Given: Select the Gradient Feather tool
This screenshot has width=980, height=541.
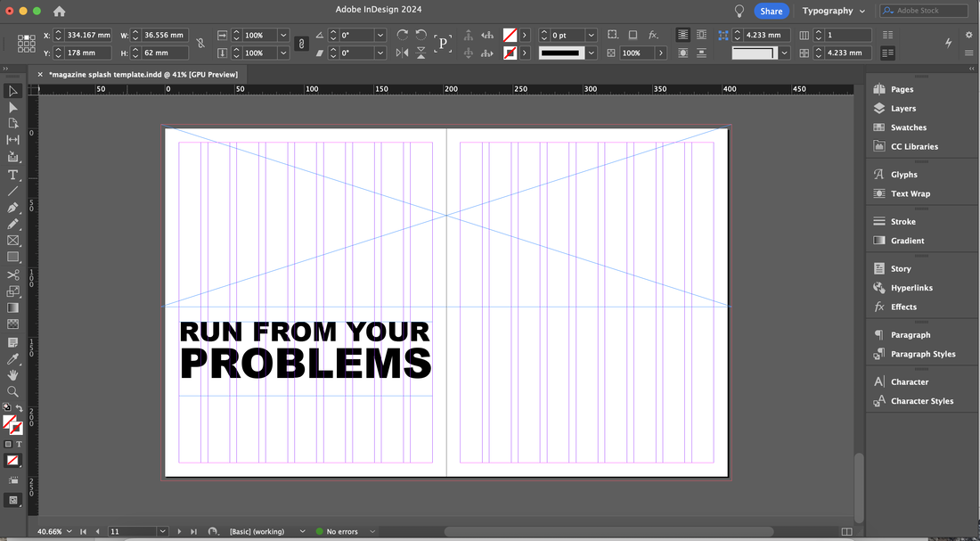Looking at the screenshot, I should [12, 324].
